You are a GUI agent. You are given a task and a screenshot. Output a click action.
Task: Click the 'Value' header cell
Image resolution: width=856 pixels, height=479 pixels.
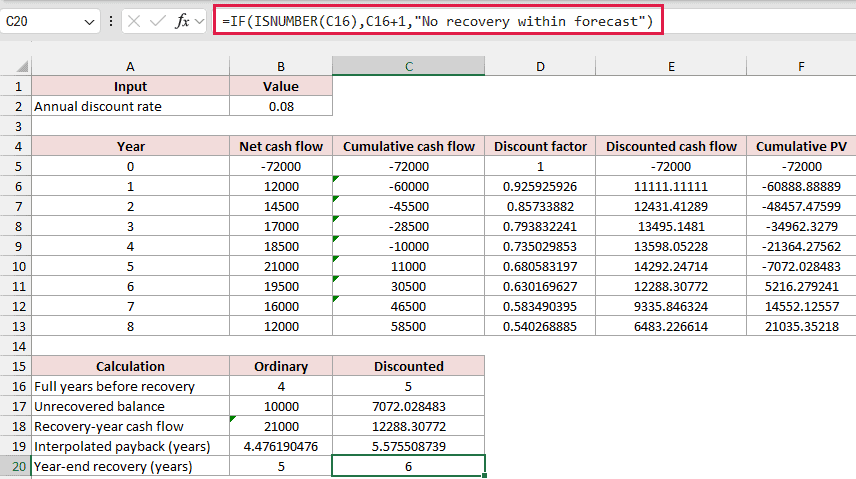point(281,86)
